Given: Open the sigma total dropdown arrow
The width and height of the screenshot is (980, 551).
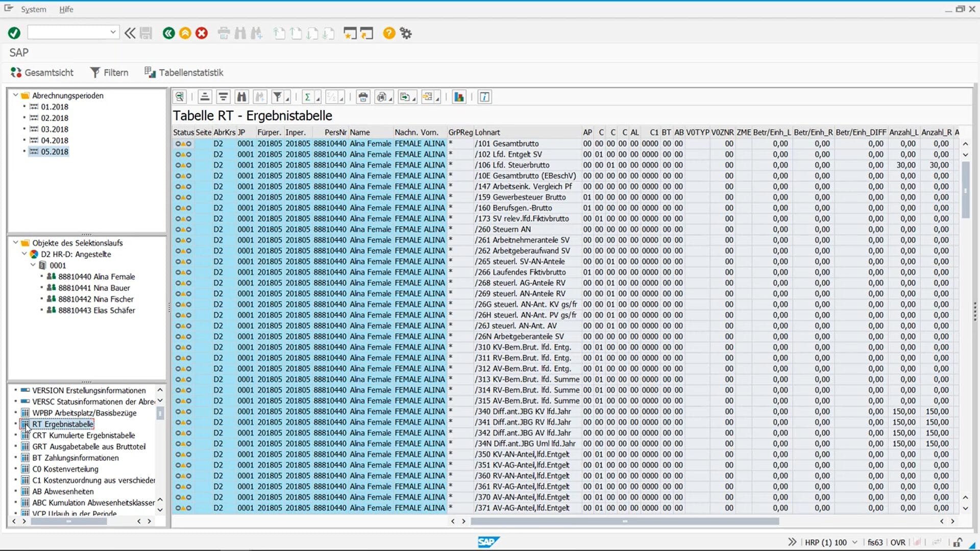Looking at the screenshot, I should tap(318, 99).
